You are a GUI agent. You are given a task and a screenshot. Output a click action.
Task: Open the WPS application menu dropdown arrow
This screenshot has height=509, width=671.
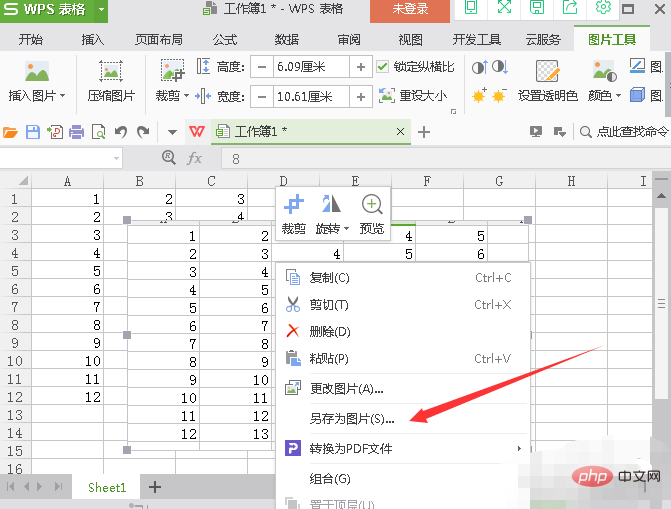coord(101,9)
